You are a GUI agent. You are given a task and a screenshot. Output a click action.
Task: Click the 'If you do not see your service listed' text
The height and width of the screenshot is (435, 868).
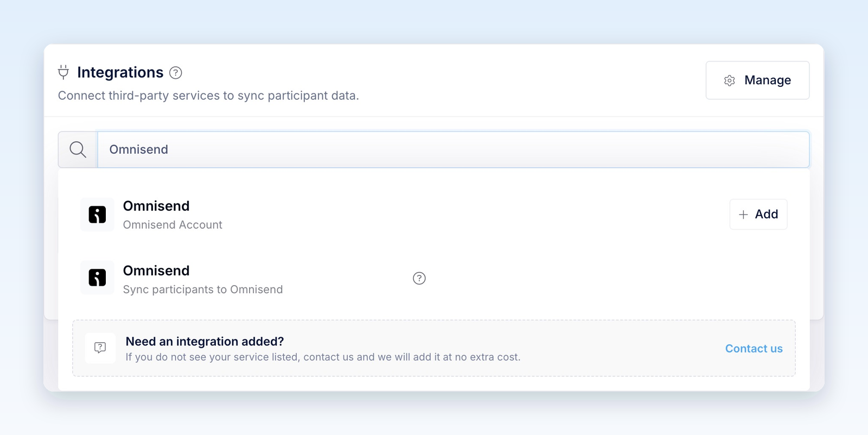pyautogui.click(x=323, y=357)
